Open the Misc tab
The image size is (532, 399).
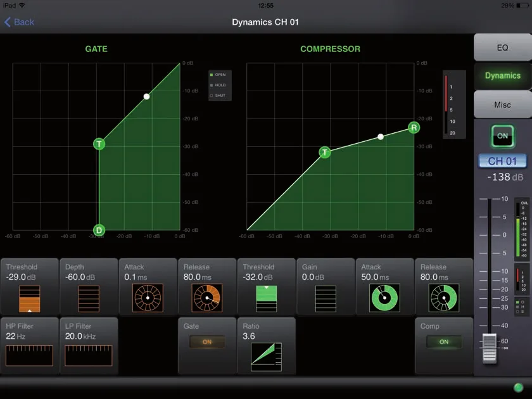(x=502, y=104)
